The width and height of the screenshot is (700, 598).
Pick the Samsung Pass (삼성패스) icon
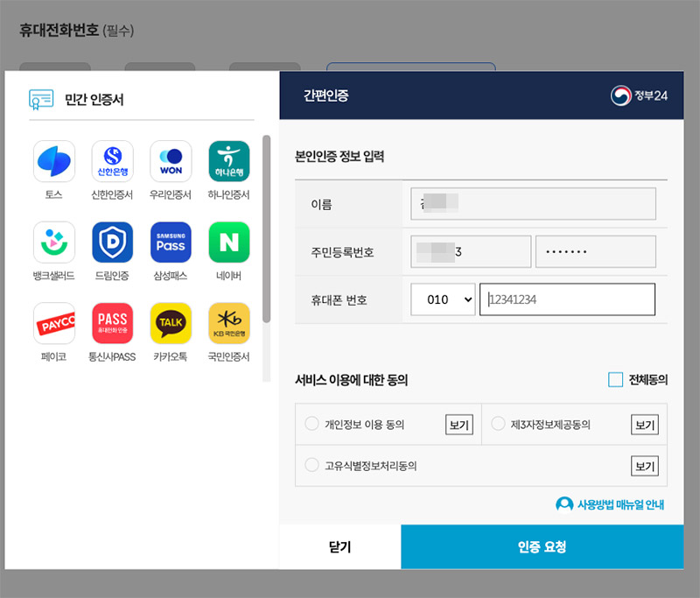tap(171, 242)
